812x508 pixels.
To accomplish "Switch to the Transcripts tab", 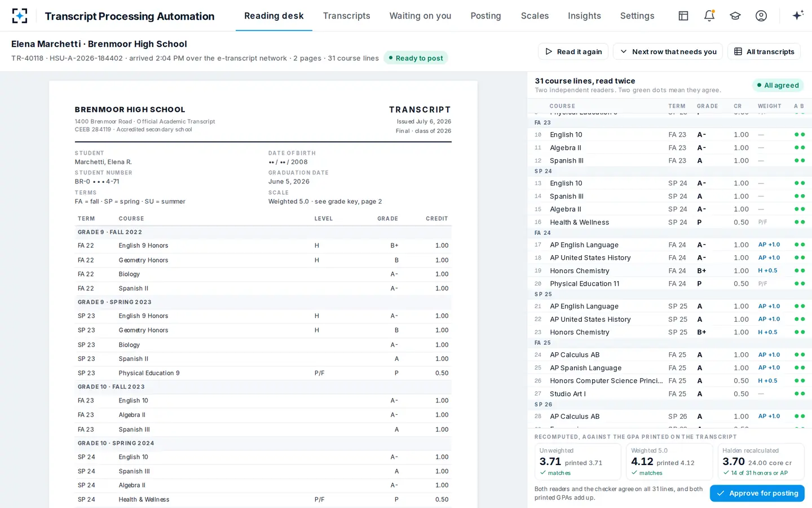I will pos(347,16).
